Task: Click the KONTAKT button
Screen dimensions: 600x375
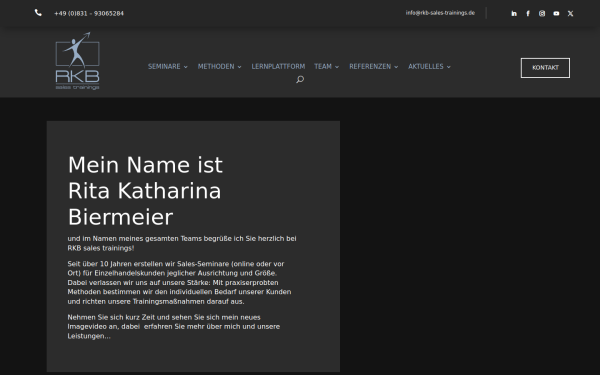Action: 545,68
